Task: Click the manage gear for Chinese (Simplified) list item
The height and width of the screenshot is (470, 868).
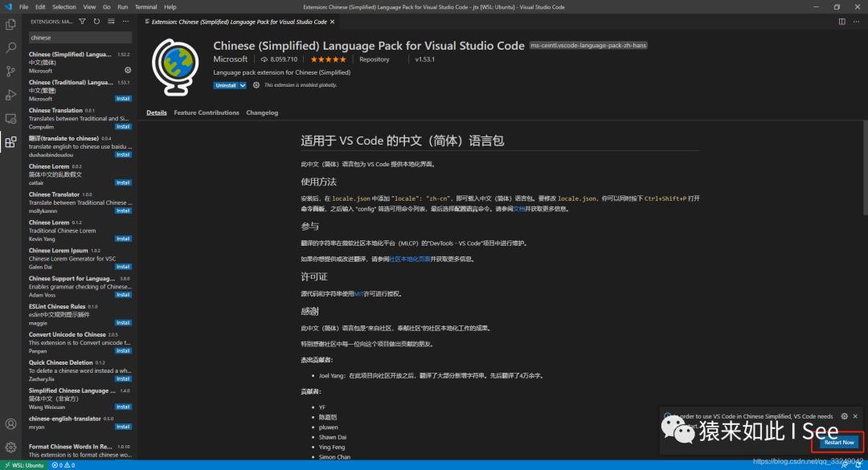Action: click(x=128, y=71)
